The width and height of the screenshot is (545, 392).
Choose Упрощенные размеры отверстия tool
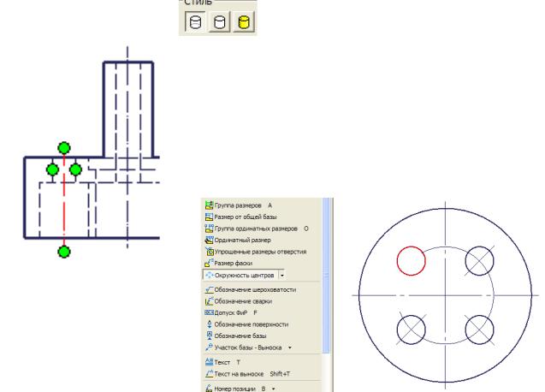click(x=256, y=252)
